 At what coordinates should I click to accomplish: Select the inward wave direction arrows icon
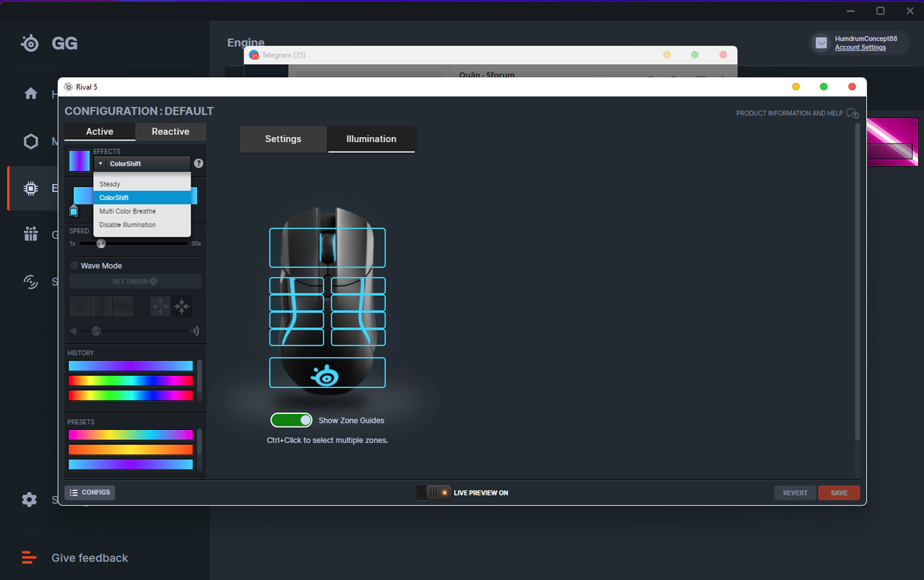182,307
